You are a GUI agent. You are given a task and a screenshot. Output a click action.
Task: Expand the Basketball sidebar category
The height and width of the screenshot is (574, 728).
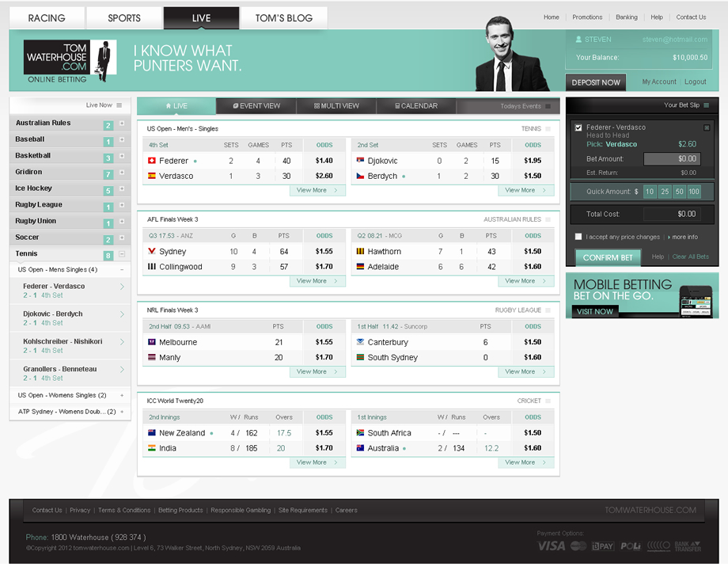point(122,156)
